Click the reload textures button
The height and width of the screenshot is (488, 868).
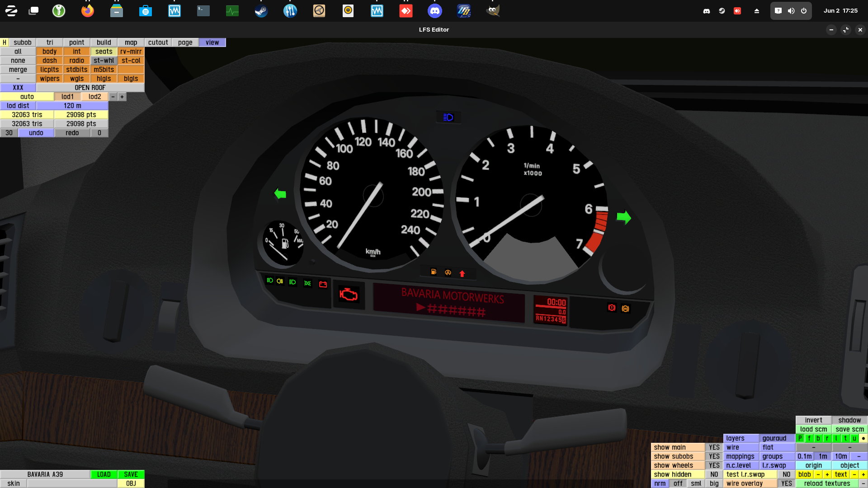[827, 483]
